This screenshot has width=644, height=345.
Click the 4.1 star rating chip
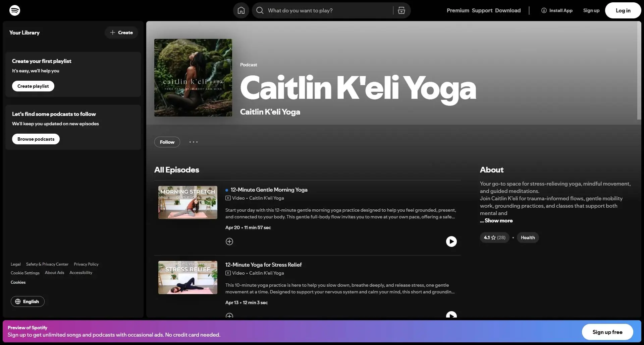pos(495,237)
